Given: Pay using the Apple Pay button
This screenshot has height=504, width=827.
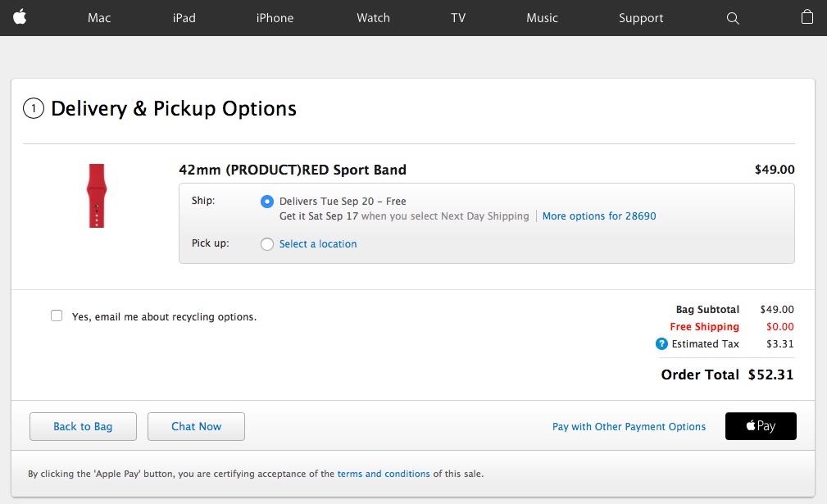Looking at the screenshot, I should coord(761,426).
